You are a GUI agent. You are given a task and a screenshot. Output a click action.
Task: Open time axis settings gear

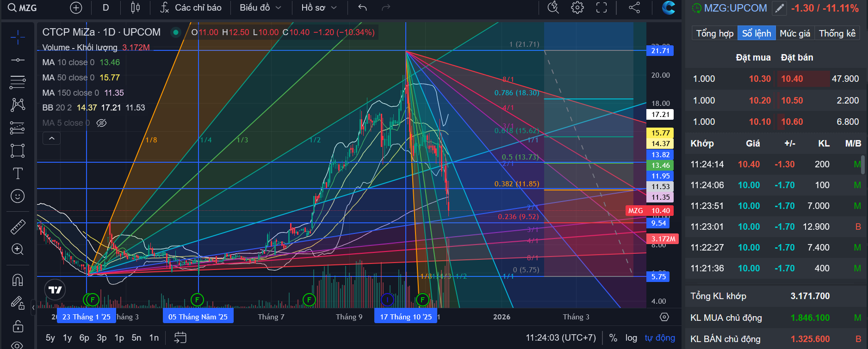pyautogui.click(x=664, y=317)
